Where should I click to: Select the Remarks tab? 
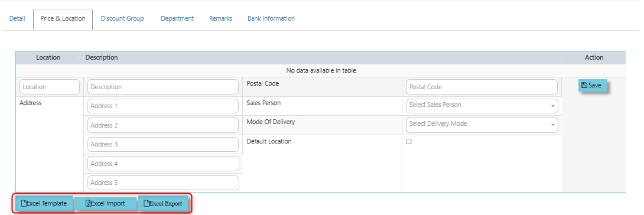pyautogui.click(x=220, y=18)
